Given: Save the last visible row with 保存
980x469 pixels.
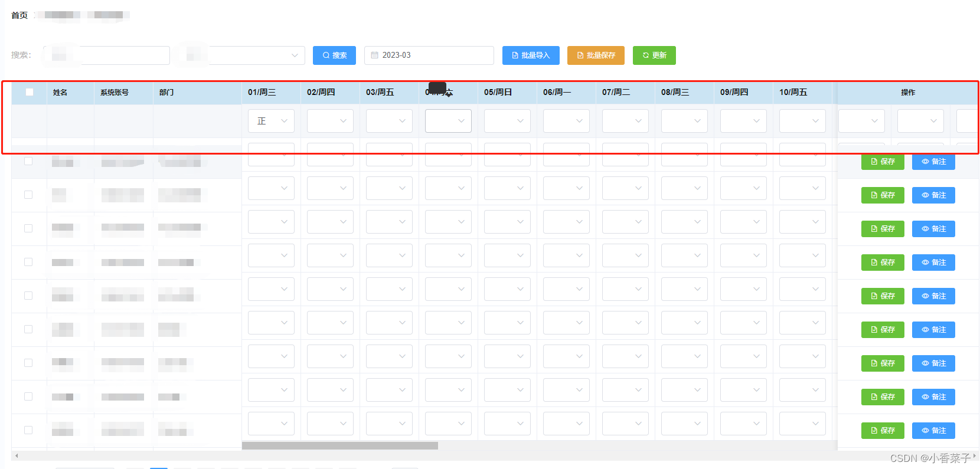Looking at the screenshot, I should coord(883,431).
